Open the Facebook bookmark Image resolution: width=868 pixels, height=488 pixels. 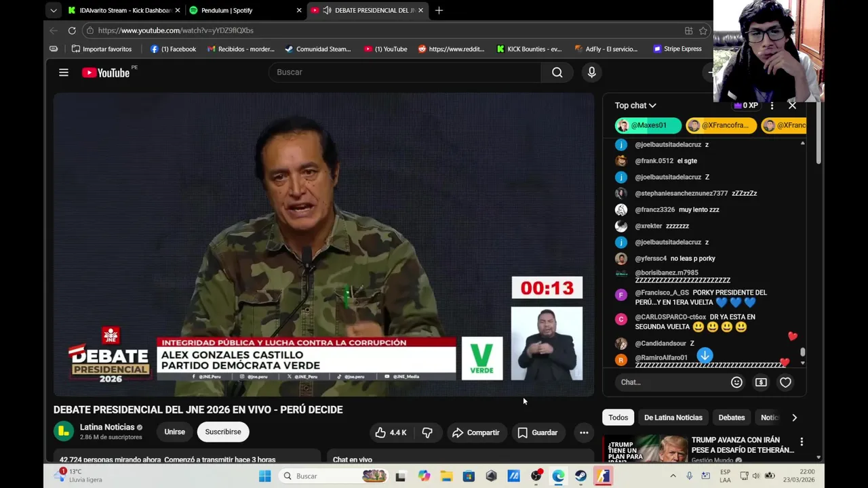(x=173, y=49)
